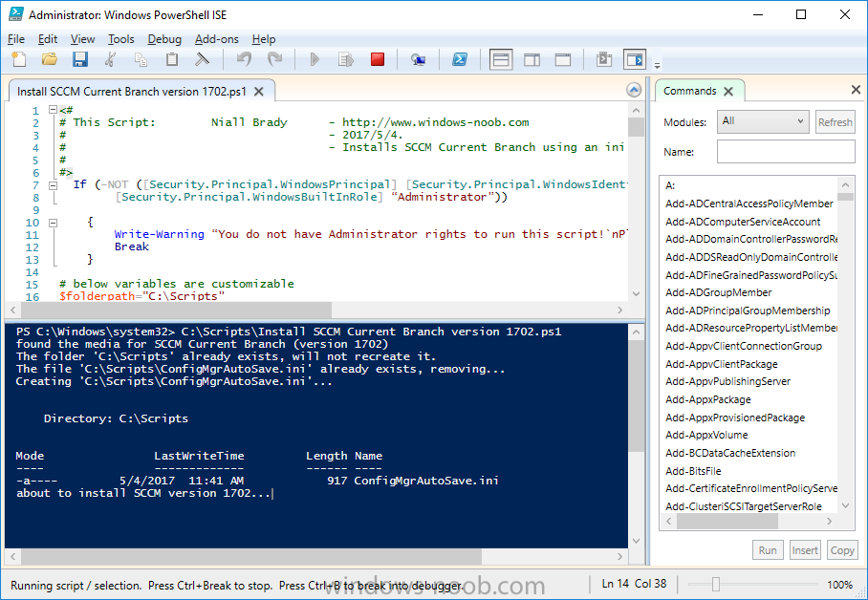Open a script file with folder icon
868x600 pixels.
(x=50, y=59)
